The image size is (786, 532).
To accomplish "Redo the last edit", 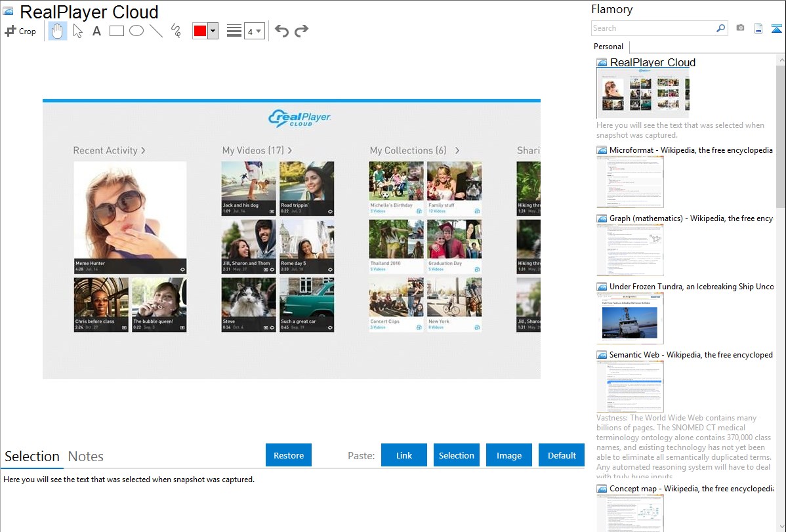I will pos(301,31).
